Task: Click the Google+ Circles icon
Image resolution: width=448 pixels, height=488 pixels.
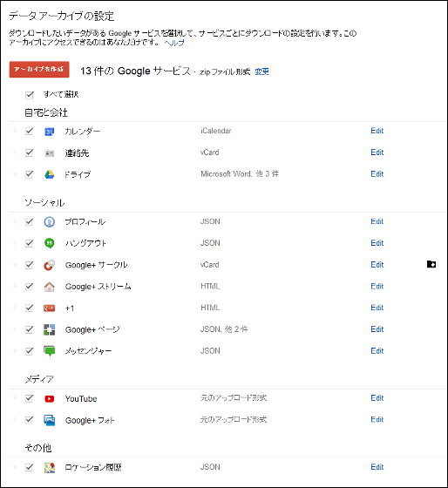Action: coord(49,265)
